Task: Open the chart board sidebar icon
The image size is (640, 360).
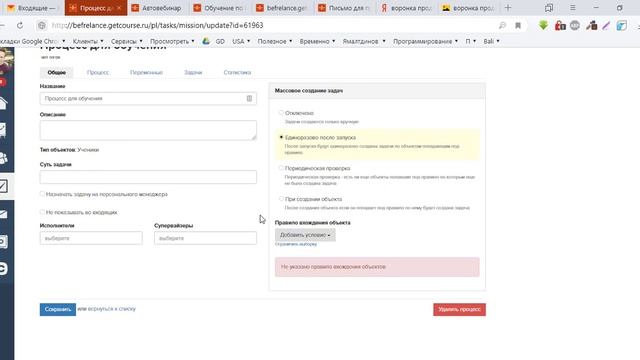Action: [x=4, y=130]
